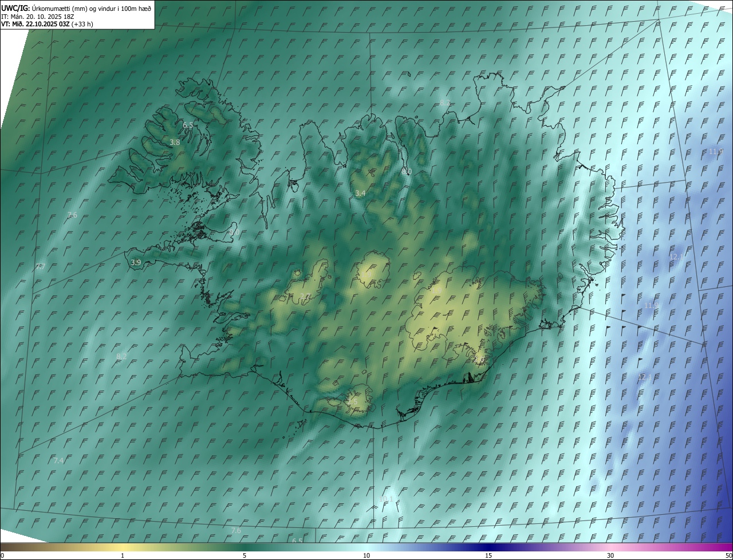Click the 7.7 value label over western sea
This screenshot has height=560, width=733.
click(41, 266)
